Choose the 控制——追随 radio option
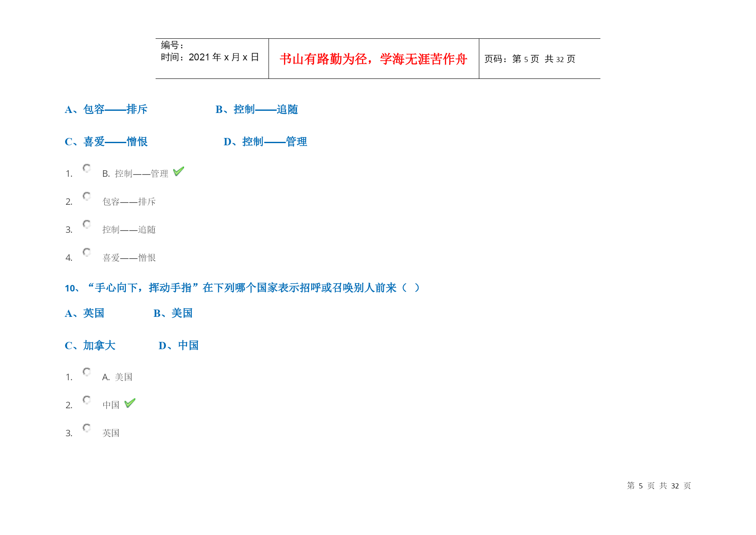756x535 pixels. coord(87,224)
